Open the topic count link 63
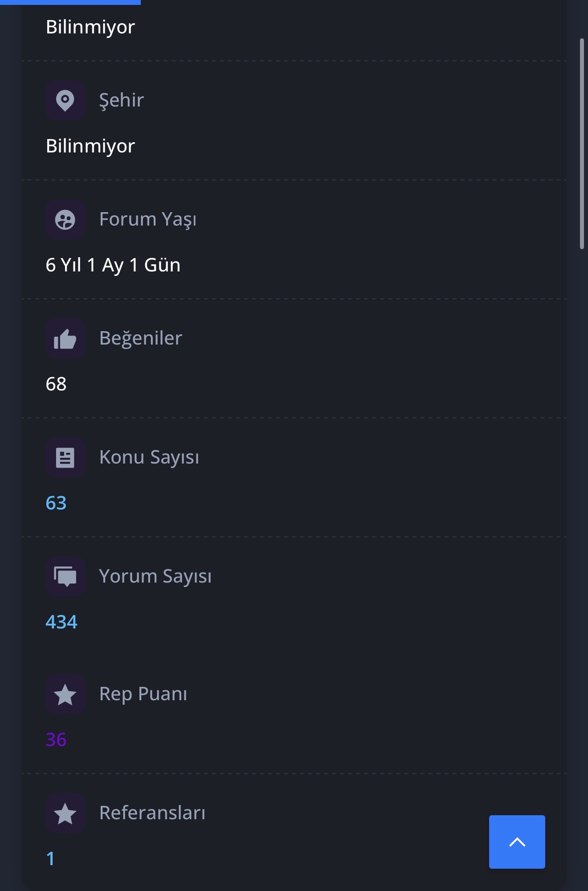Image resolution: width=588 pixels, height=891 pixels. [56, 503]
